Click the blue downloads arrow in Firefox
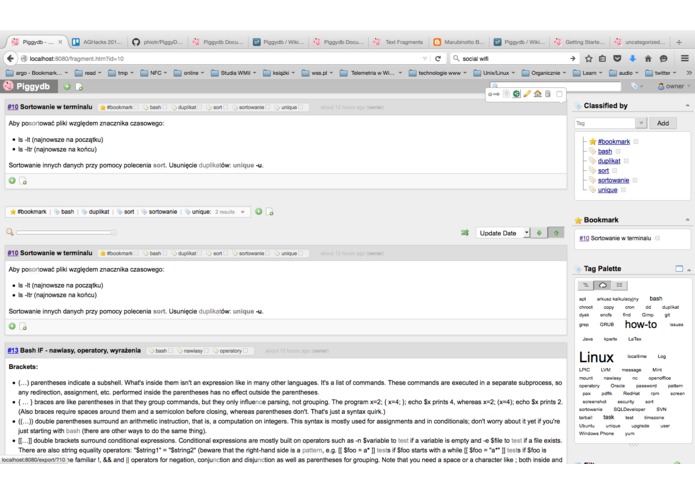This screenshot has height=494, width=695. (x=633, y=58)
